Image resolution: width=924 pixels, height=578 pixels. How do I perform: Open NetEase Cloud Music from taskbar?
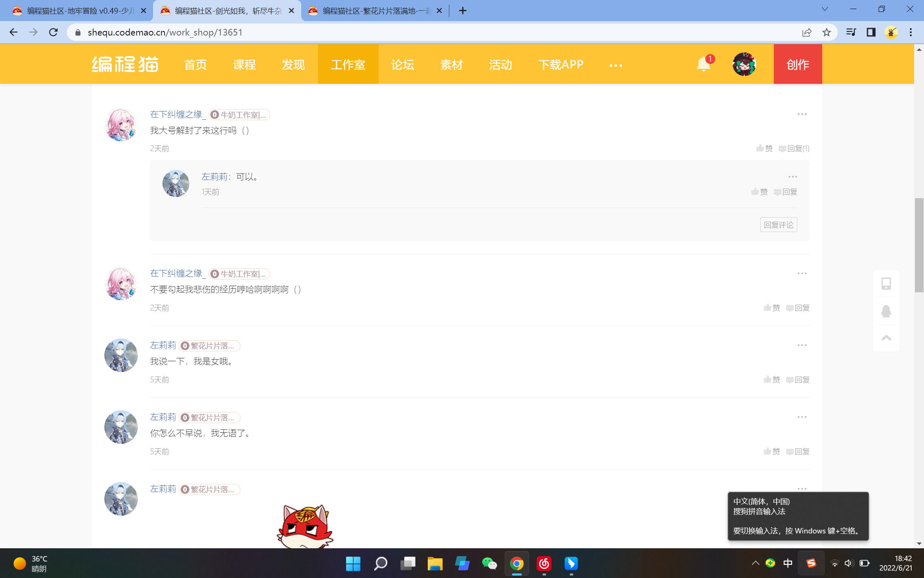coord(544,564)
